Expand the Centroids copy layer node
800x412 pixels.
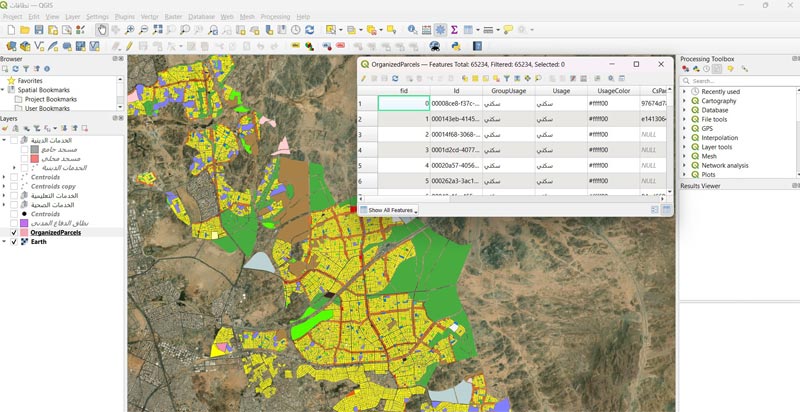pyautogui.click(x=4, y=187)
